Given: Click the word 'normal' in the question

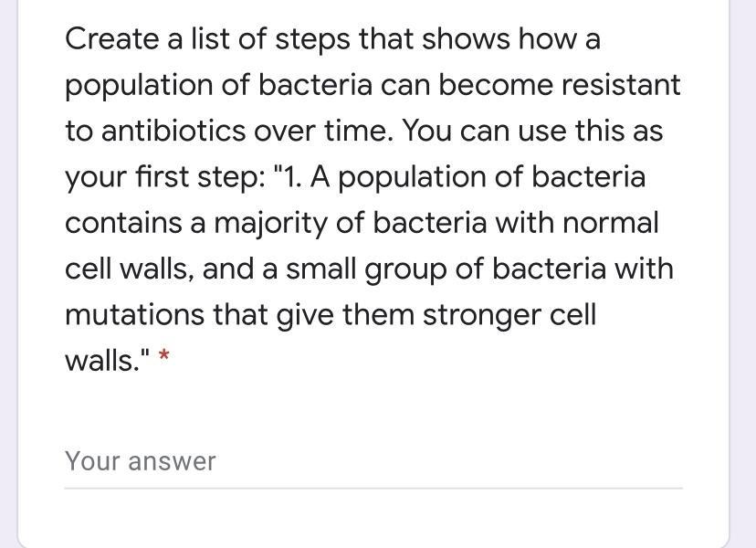Looking at the screenshot, I should pyautogui.click(x=610, y=224).
